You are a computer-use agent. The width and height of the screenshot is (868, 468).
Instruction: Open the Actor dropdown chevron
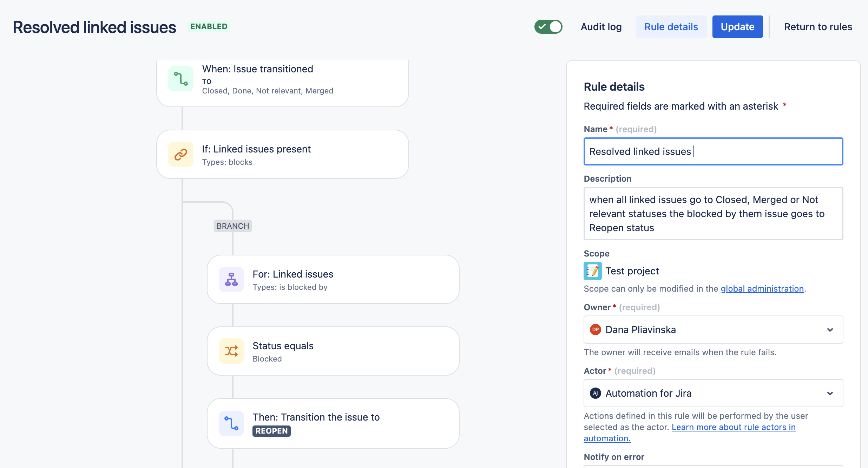(830, 393)
